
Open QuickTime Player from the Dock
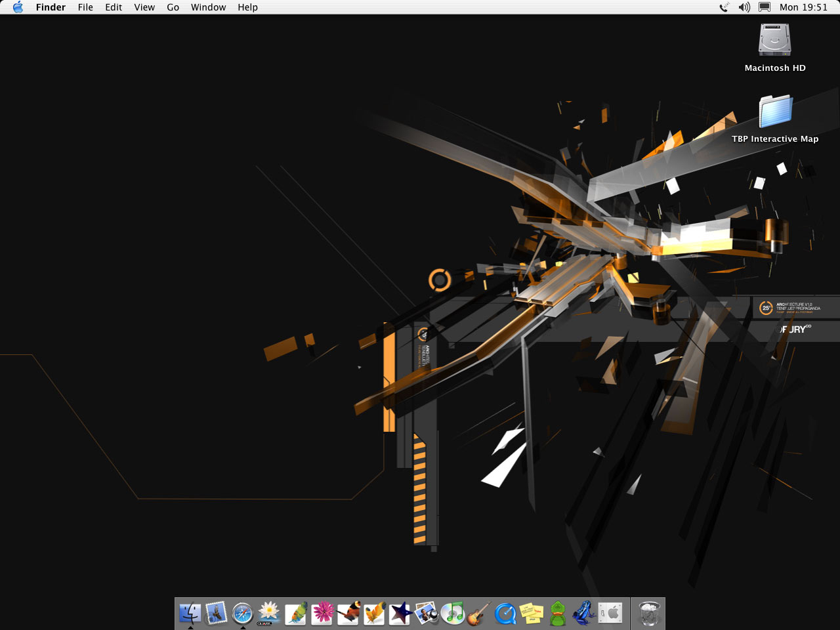(x=505, y=614)
